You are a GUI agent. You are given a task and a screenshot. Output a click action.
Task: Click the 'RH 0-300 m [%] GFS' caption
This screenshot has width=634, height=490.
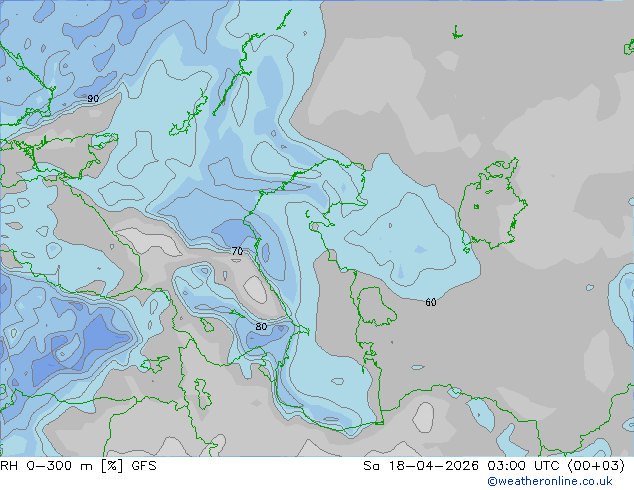pos(78,466)
